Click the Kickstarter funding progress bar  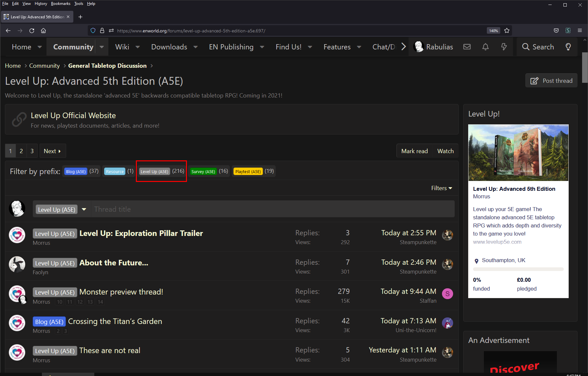click(x=518, y=269)
